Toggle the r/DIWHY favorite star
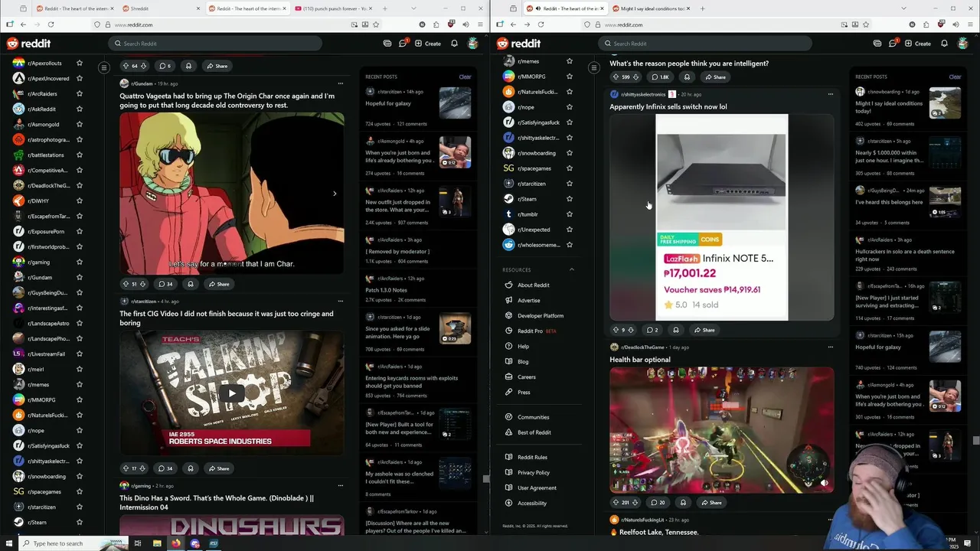980x551 pixels. 80,201
